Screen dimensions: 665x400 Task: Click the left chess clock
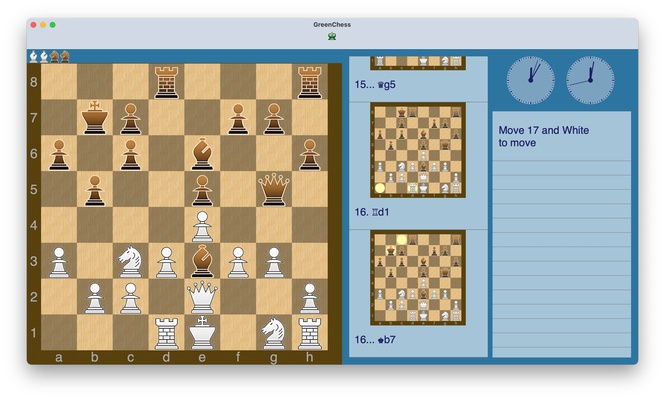pos(530,80)
